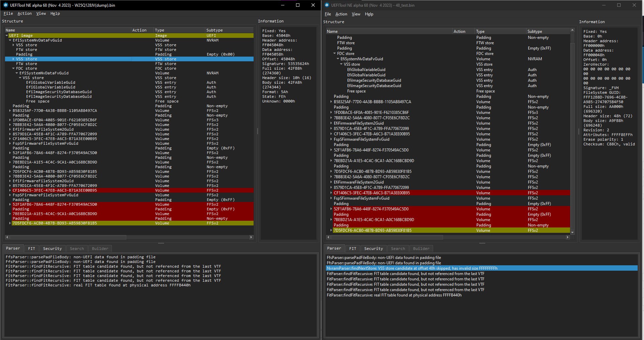The height and width of the screenshot is (340, 644).
Task: Switch to FIT tab in left window
Action: [x=31, y=249]
